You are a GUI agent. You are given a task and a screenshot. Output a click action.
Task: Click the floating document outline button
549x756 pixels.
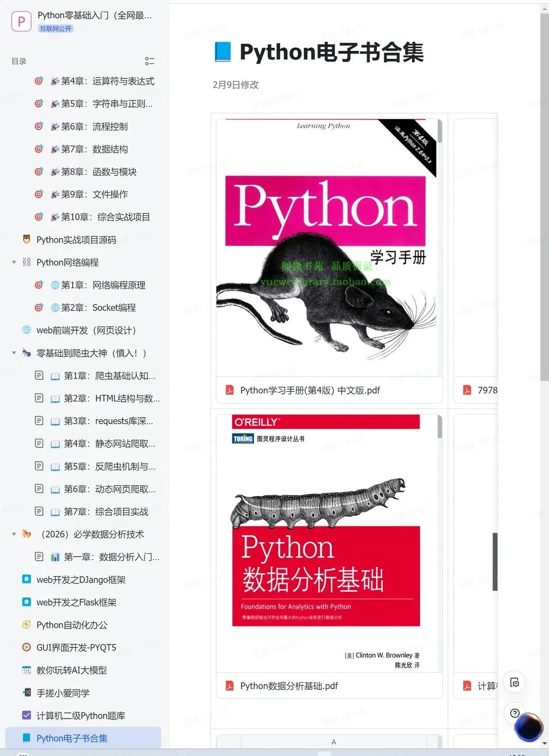(x=514, y=682)
